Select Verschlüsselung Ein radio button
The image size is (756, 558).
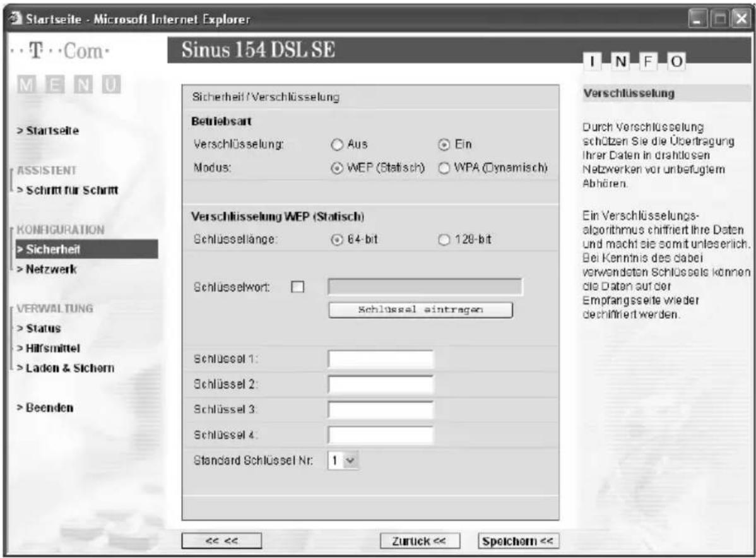coord(444,145)
